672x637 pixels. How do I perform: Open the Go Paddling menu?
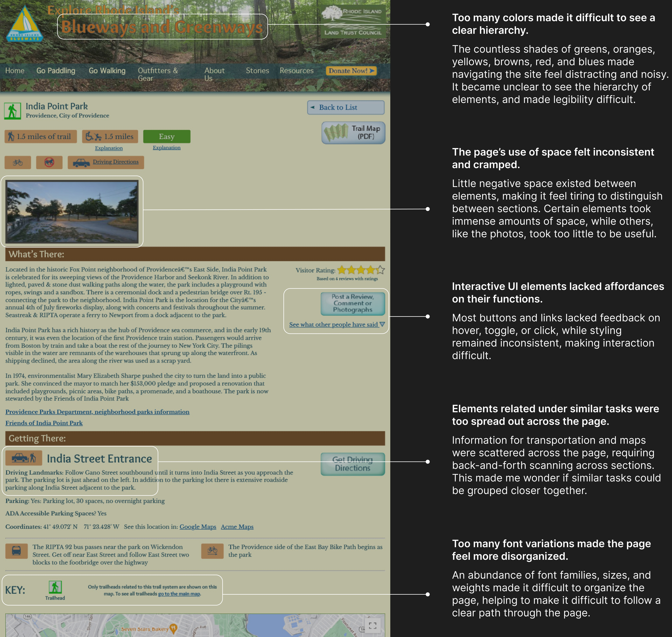pos(56,71)
